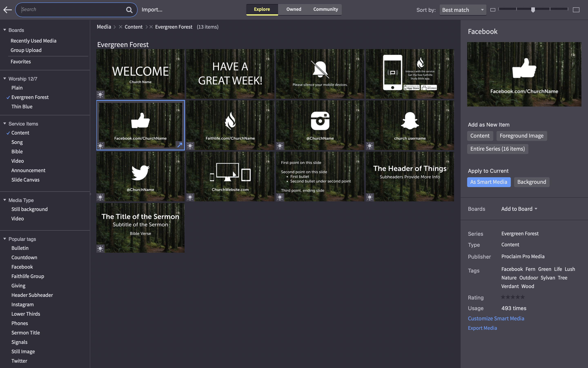
Task: Click the Export Media link
Action: coord(482,328)
